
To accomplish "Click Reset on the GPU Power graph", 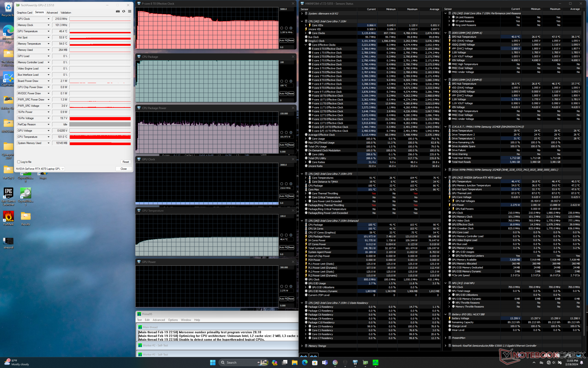I will tap(291, 298).
